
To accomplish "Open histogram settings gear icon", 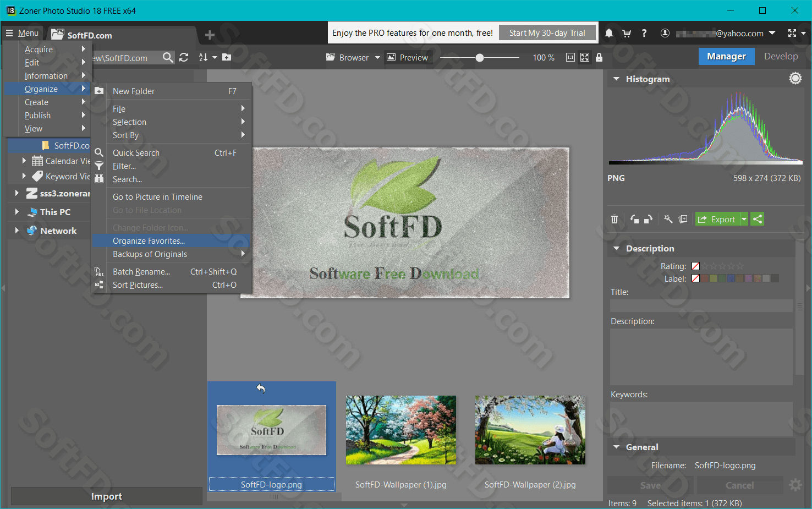I will pyautogui.click(x=795, y=79).
